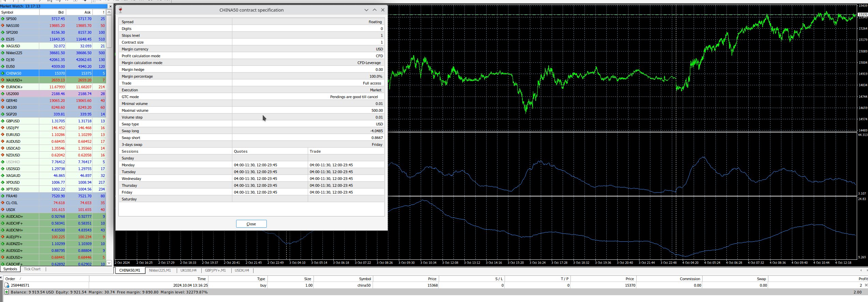This screenshot has height=302, width=868.
Task: Open the GBPJPY+,M1 chart tab
Action: [215, 270]
